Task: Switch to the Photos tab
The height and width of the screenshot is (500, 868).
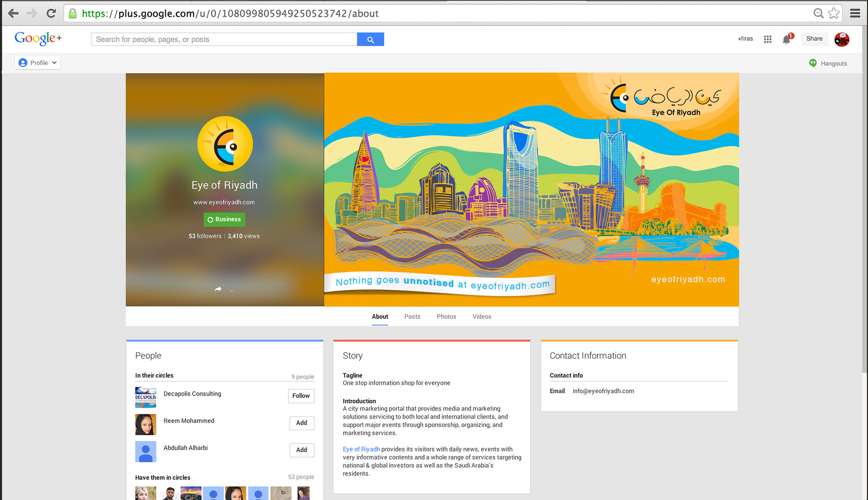Action: [446, 316]
